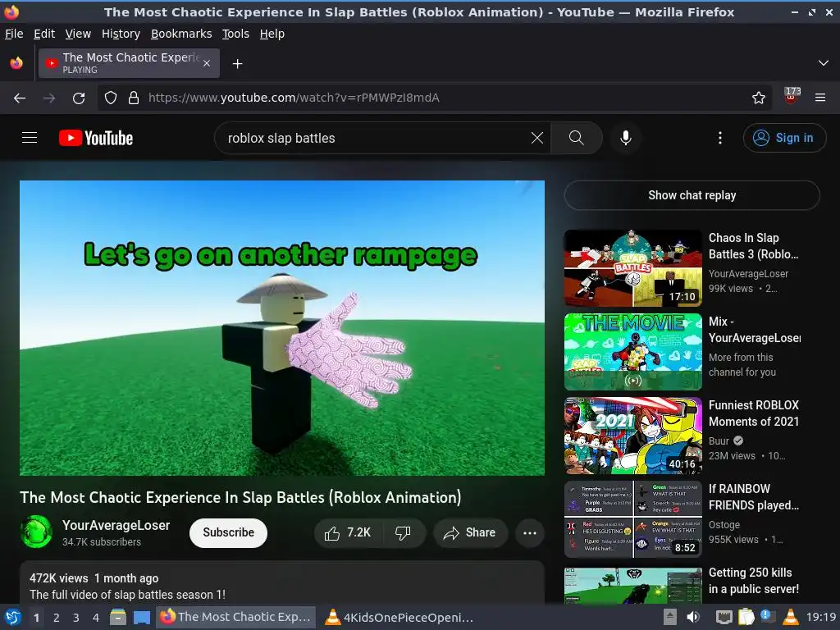This screenshot has height=630, width=840.
Task: Open the Help menu
Action: pyautogui.click(x=272, y=34)
